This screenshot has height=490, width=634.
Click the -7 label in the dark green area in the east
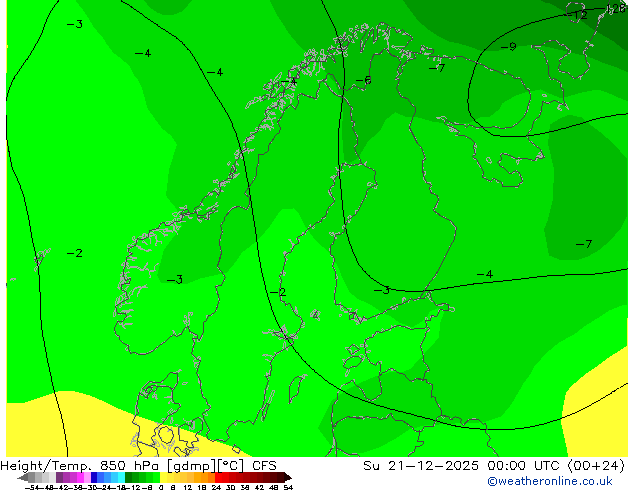coord(584,244)
